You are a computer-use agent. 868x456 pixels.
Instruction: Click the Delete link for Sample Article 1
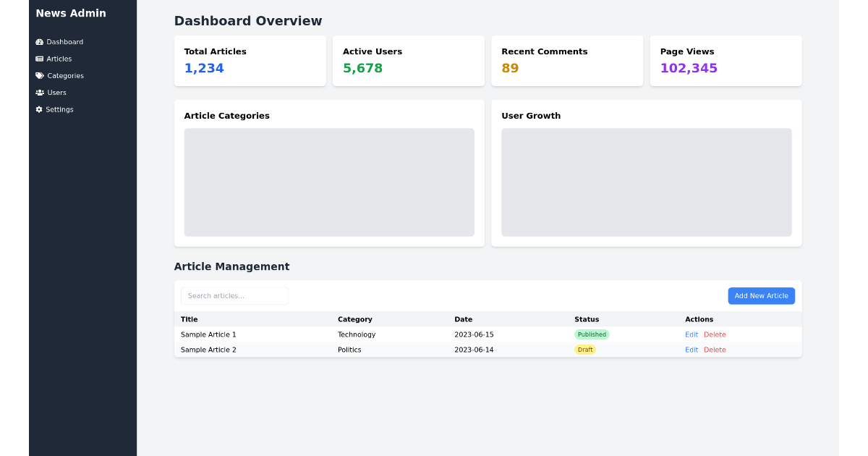(715, 334)
